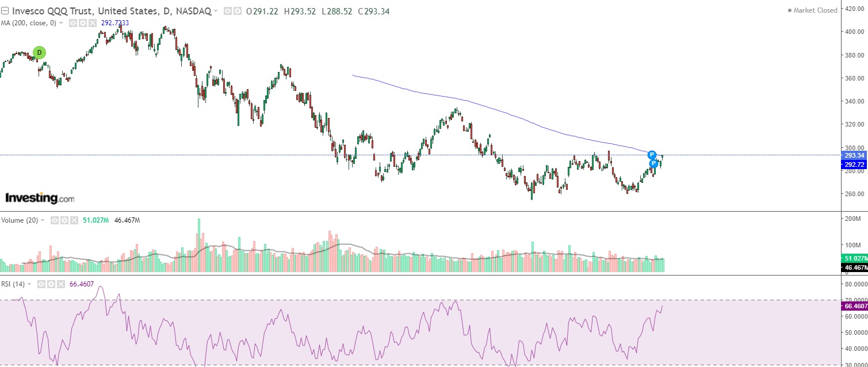
Task: Click the green D dividend marker on chart
Action: [x=39, y=52]
